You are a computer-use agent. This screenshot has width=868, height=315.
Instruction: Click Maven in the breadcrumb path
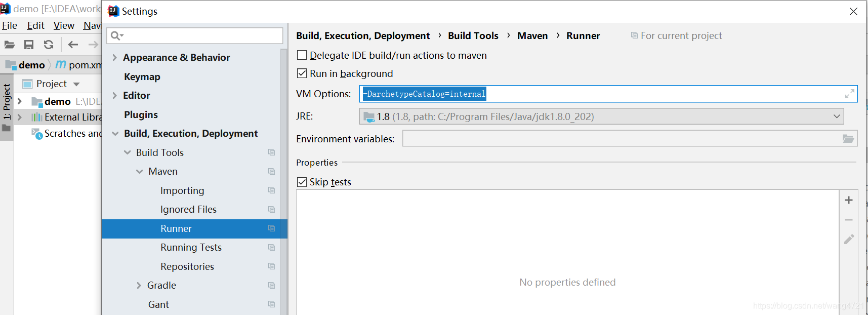click(532, 35)
